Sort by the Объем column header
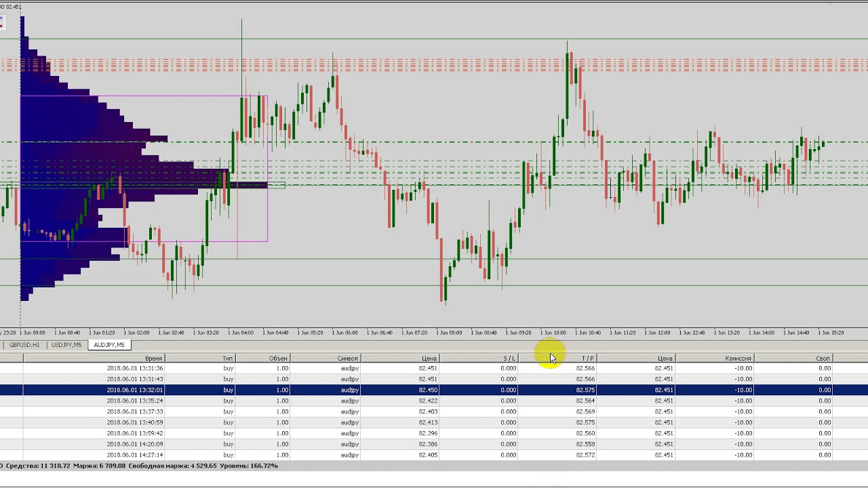Viewport: 868px width, 488px height. [278, 358]
